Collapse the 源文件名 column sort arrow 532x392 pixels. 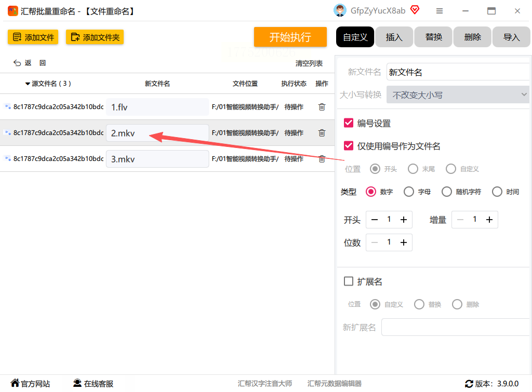28,84
